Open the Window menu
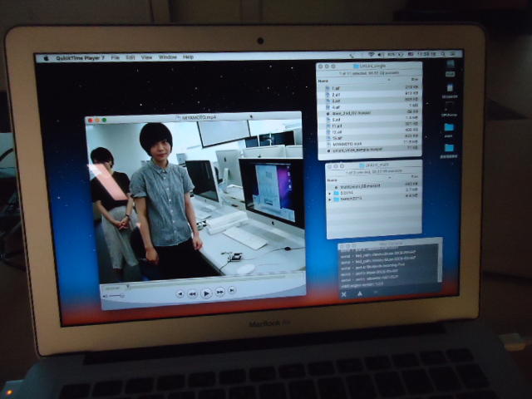Viewport: 532px width, 399px height. (168, 57)
